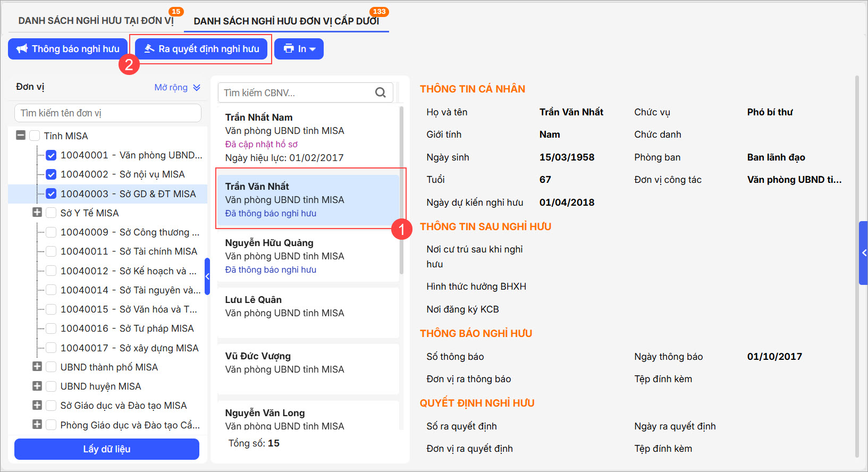Click the megaphone icon on Thông báo nghỉ hưu

tap(22, 49)
